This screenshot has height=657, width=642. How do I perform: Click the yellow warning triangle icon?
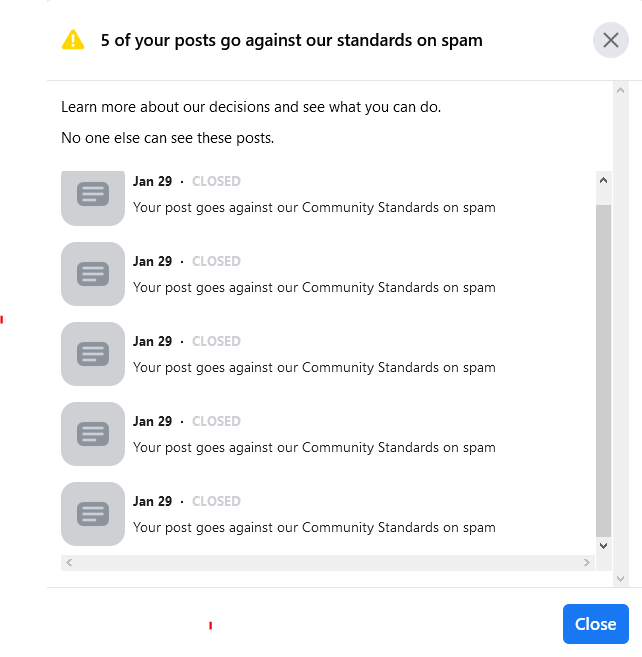point(73,40)
